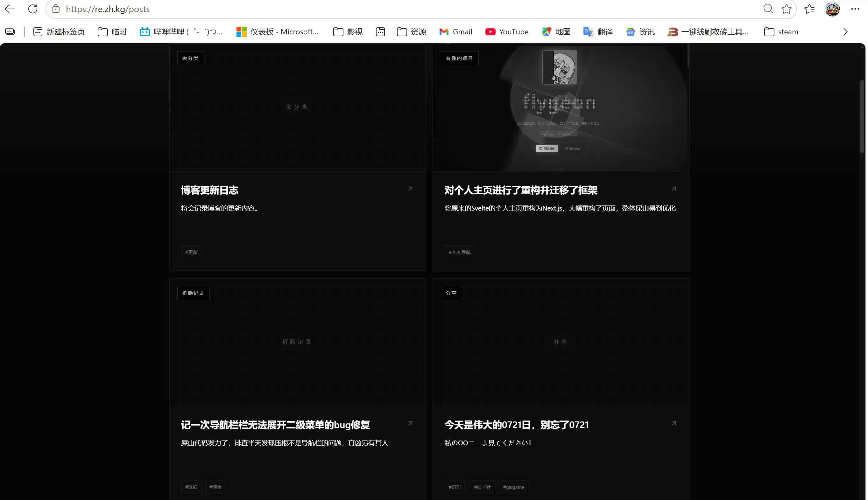Open the favorites list icon

pyautogui.click(x=809, y=9)
